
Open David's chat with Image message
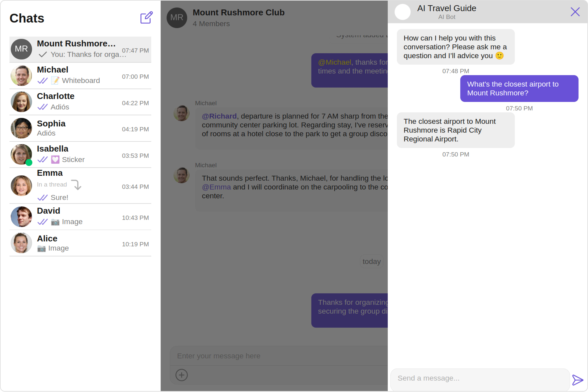80,217
